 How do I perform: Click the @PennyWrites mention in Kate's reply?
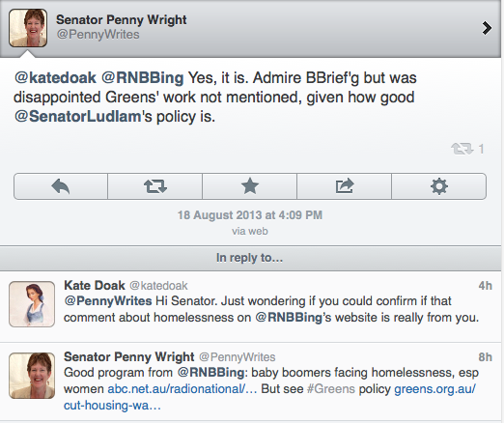click(108, 301)
